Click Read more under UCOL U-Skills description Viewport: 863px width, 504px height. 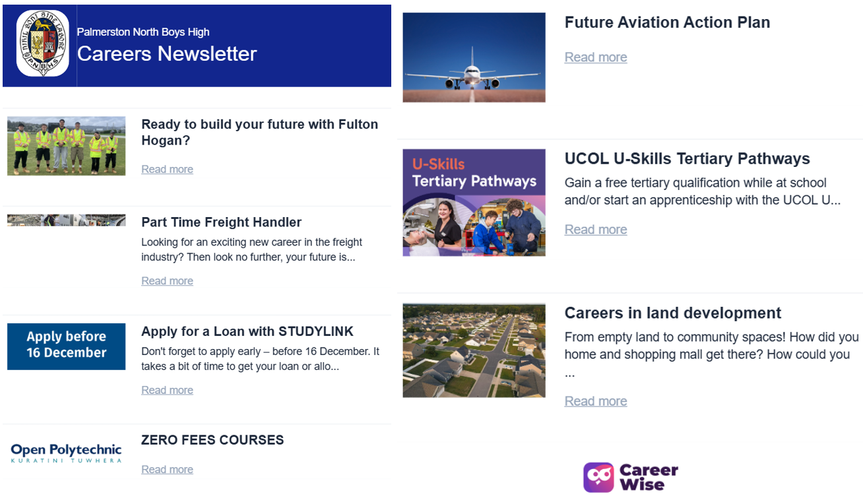pyautogui.click(x=595, y=230)
